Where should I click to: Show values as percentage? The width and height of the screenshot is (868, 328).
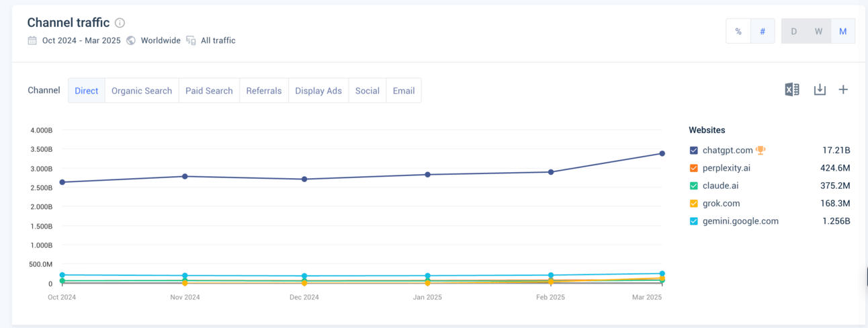738,32
